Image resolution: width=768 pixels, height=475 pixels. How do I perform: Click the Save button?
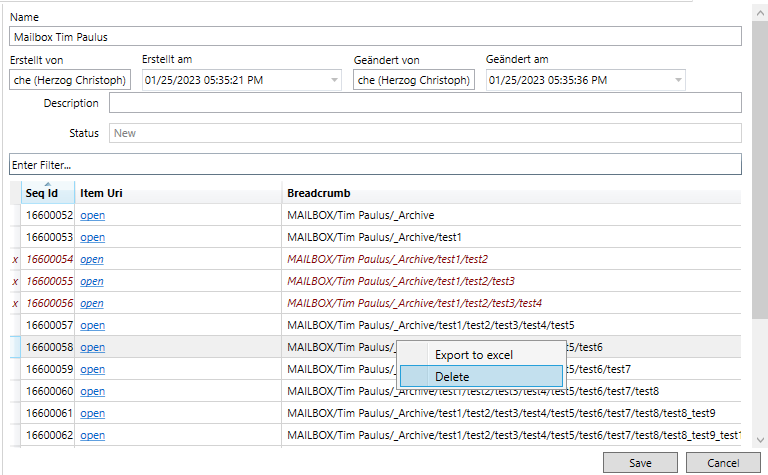click(640, 463)
